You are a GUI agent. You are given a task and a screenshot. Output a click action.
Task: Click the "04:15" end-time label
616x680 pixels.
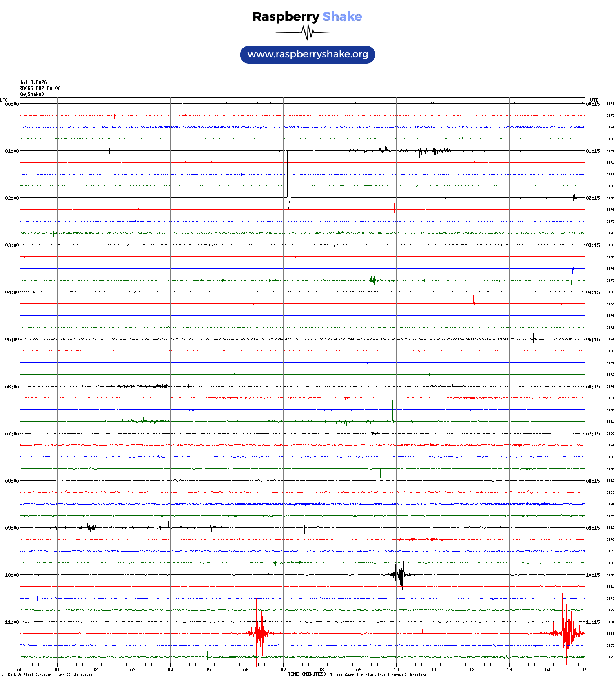coord(593,292)
